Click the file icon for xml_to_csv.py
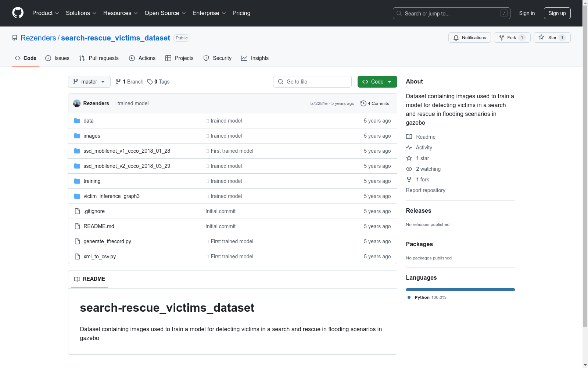 pyautogui.click(x=77, y=256)
